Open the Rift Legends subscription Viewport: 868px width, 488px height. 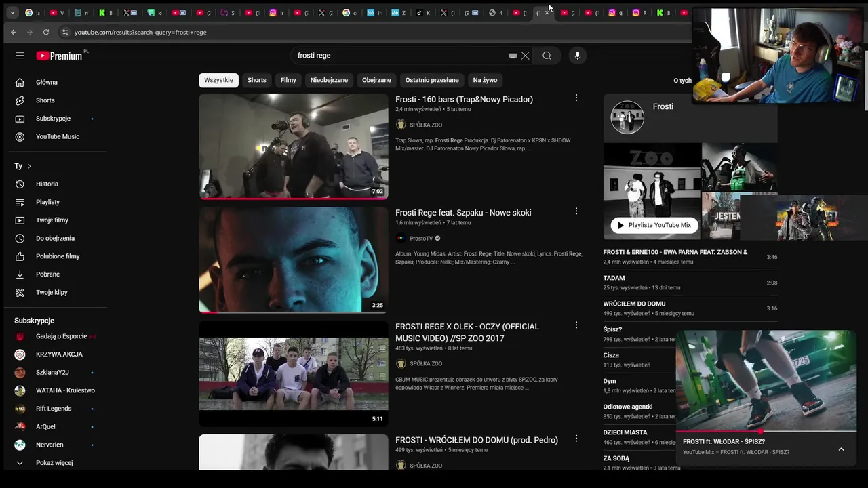(x=54, y=409)
